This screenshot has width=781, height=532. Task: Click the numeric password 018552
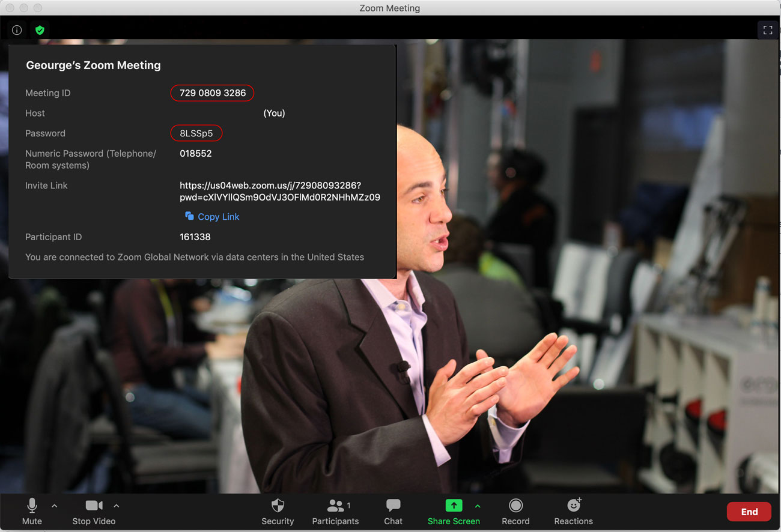pyautogui.click(x=196, y=154)
